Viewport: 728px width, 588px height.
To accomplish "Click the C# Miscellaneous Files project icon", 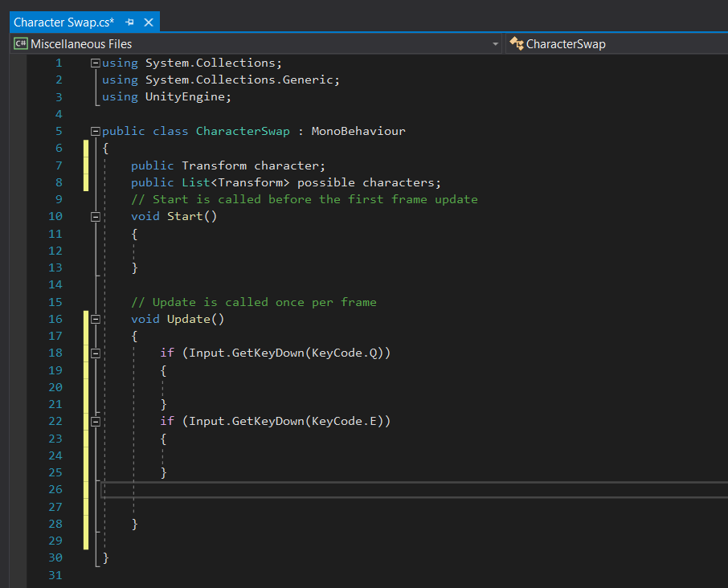I will [x=20, y=44].
